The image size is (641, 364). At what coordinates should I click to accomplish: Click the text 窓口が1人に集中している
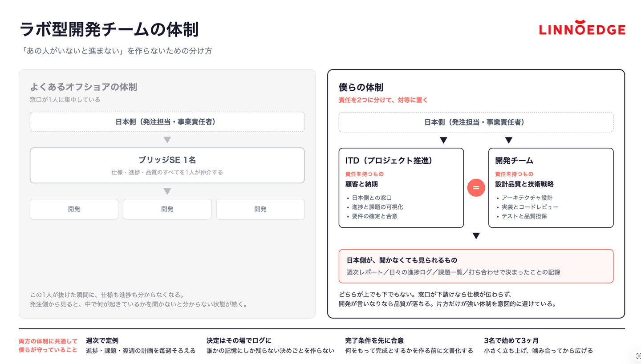(65, 100)
